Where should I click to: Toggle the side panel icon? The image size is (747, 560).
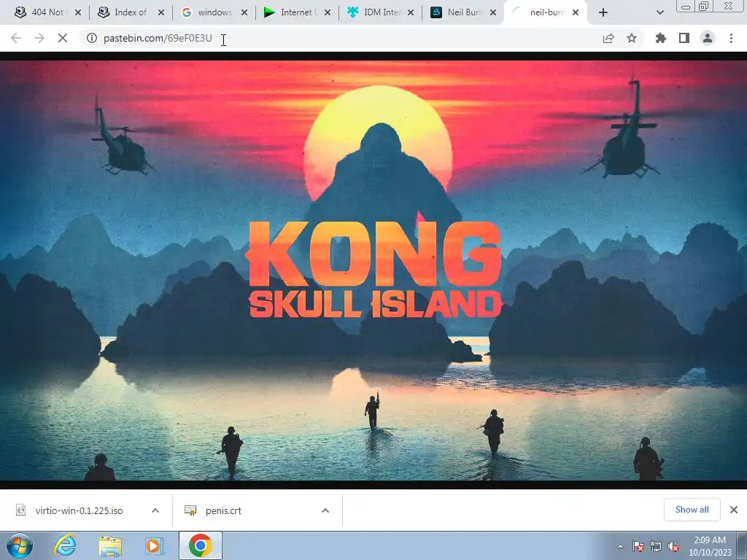click(x=684, y=38)
